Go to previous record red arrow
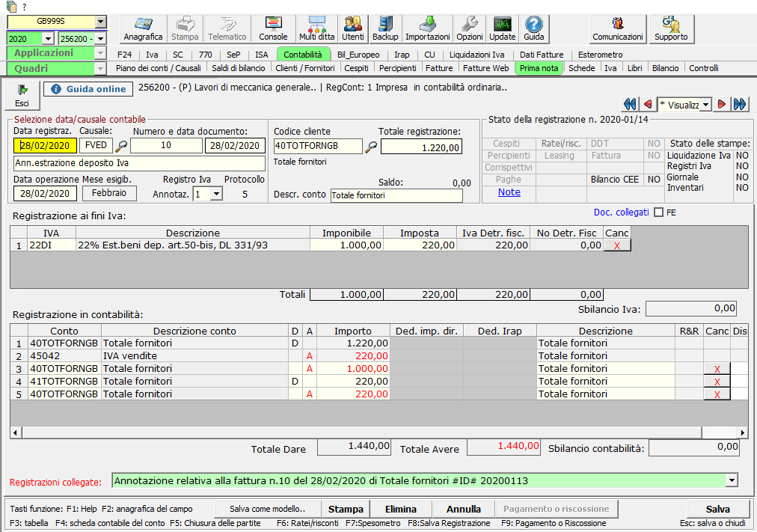757x532 pixels. point(648,104)
